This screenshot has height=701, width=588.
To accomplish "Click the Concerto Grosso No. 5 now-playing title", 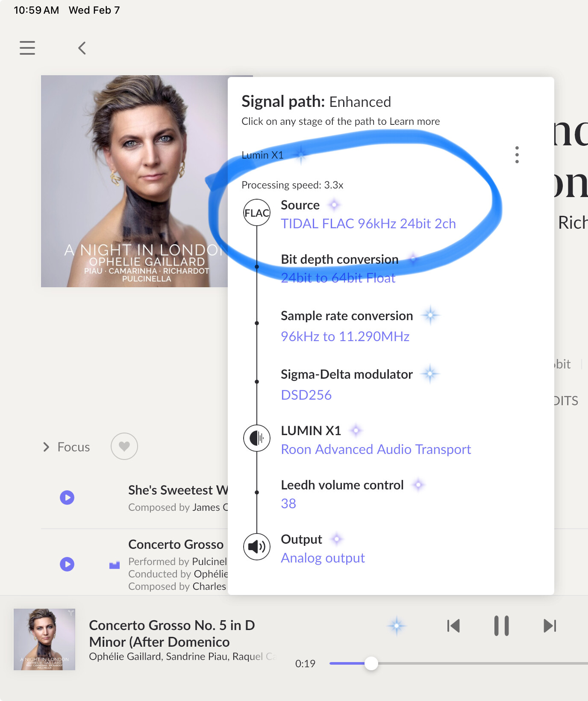I will click(172, 633).
